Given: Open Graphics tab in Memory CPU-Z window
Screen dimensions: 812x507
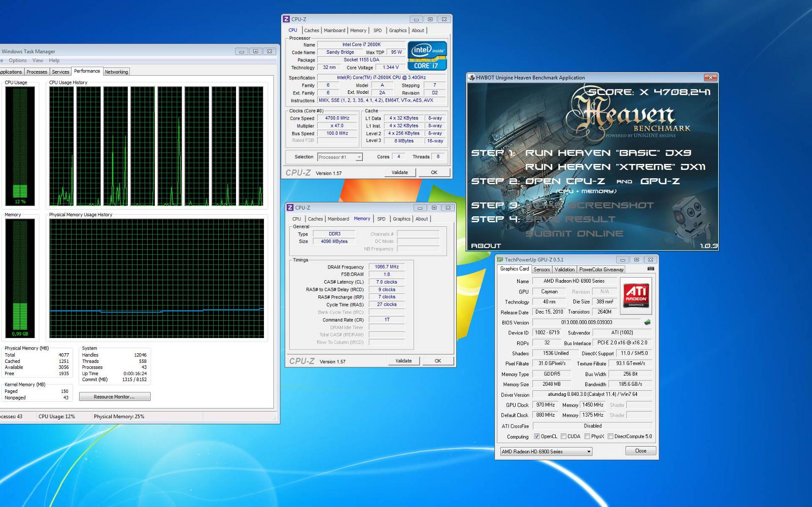Looking at the screenshot, I should tap(401, 219).
